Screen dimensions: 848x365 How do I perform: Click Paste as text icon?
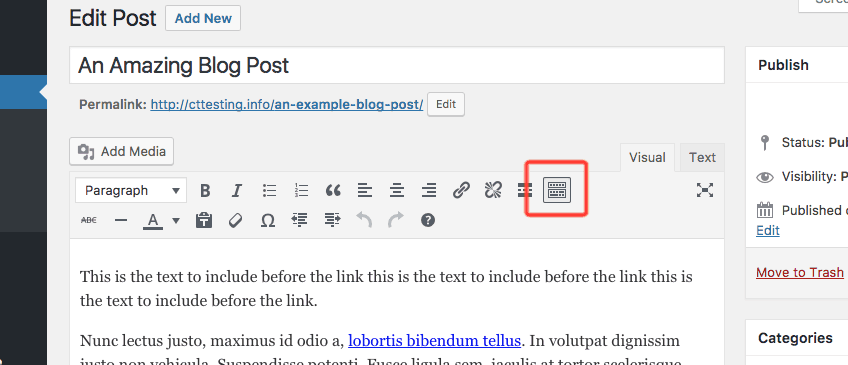click(203, 221)
